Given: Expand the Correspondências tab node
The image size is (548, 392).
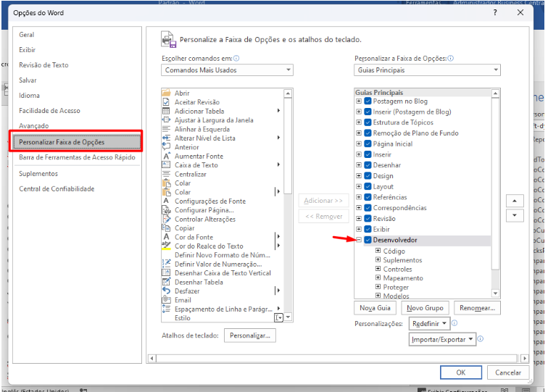Looking at the screenshot, I should click(359, 208).
